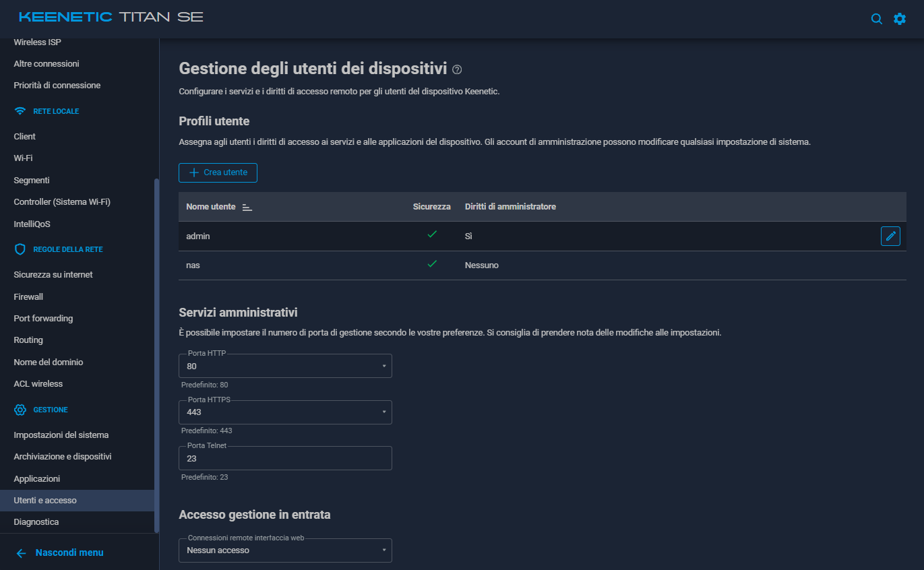The image size is (924, 570).
Task: Open the Porta HTTPS dropdown
Action: pos(285,412)
